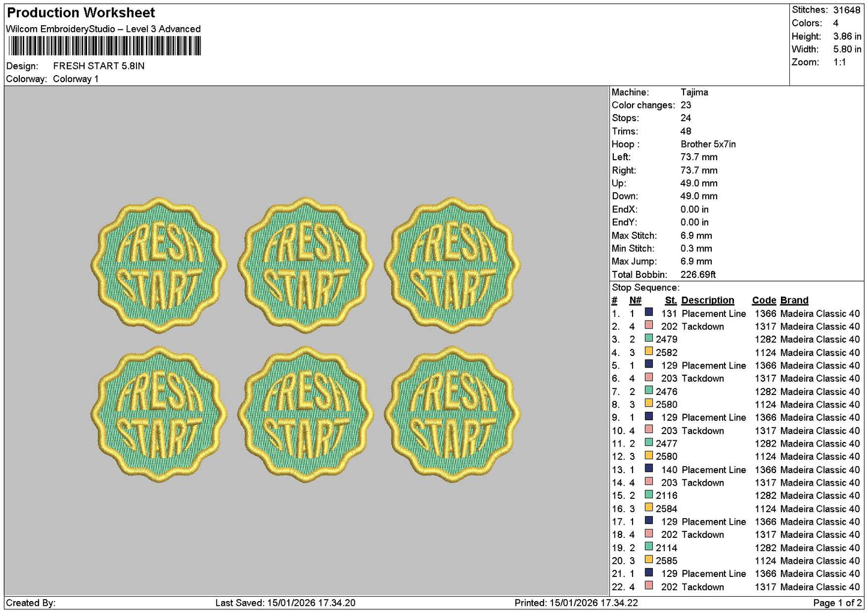The width and height of the screenshot is (868, 613).
Task: Select the top-right FRESH START patch preview
Action: coord(452,265)
